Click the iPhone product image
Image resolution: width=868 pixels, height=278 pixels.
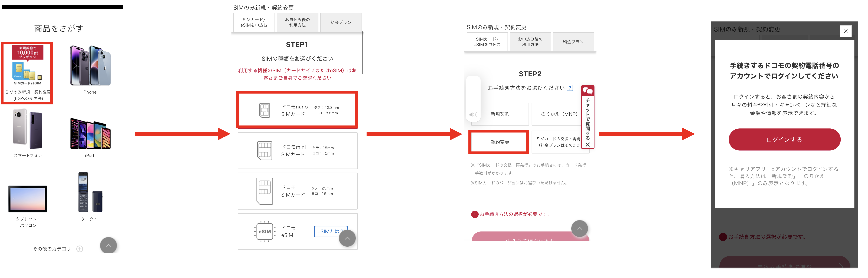click(90, 66)
